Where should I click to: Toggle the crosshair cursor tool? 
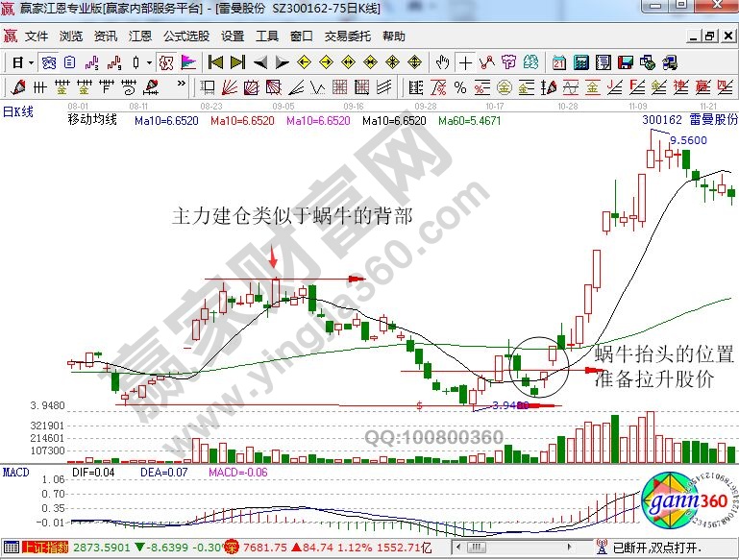pos(465,62)
